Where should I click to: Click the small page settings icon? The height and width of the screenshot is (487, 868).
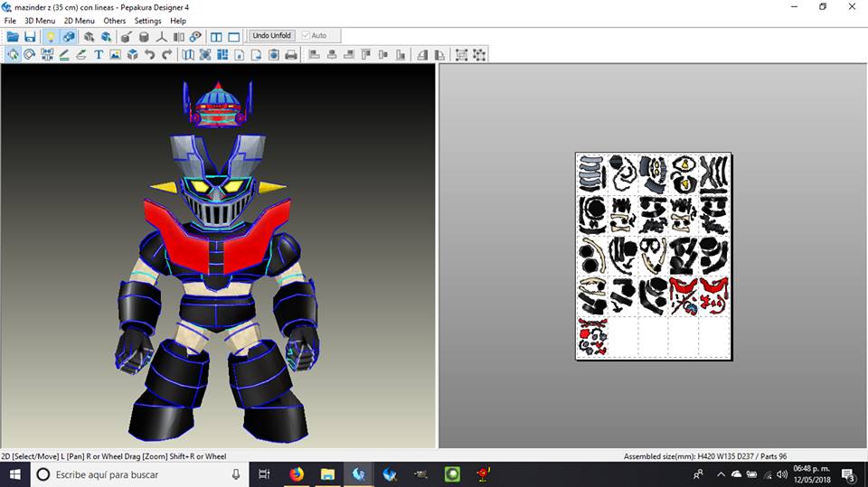click(x=239, y=54)
